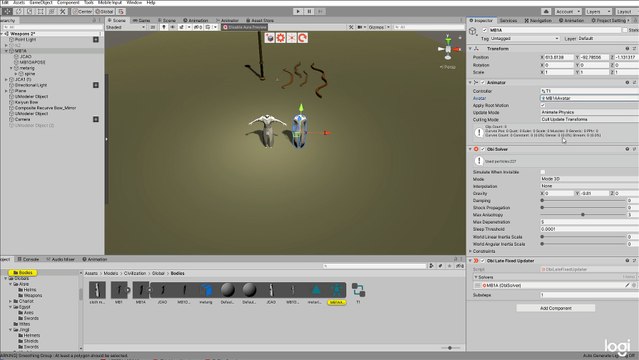639x360 pixels.
Task: Open the Layers dropdown
Action: point(598,11)
